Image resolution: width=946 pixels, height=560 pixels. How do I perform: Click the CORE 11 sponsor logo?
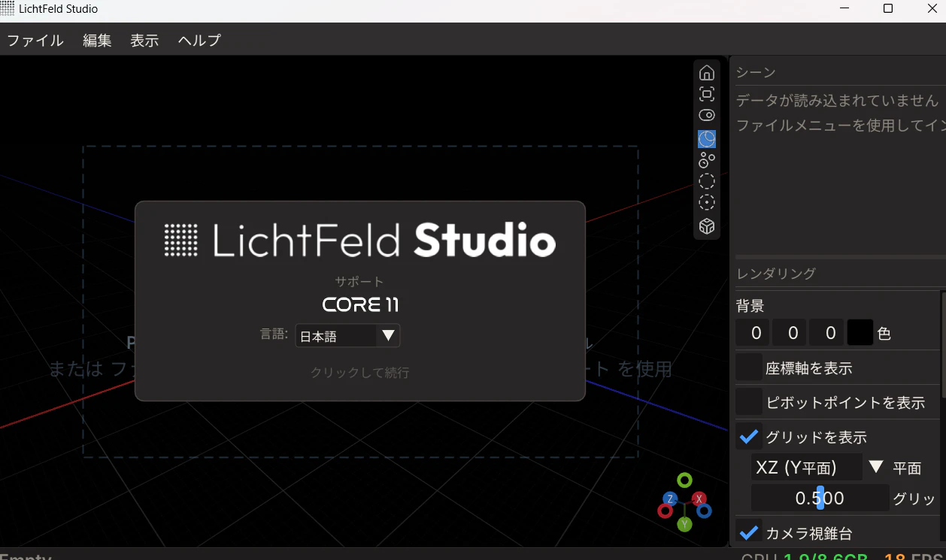(x=360, y=304)
